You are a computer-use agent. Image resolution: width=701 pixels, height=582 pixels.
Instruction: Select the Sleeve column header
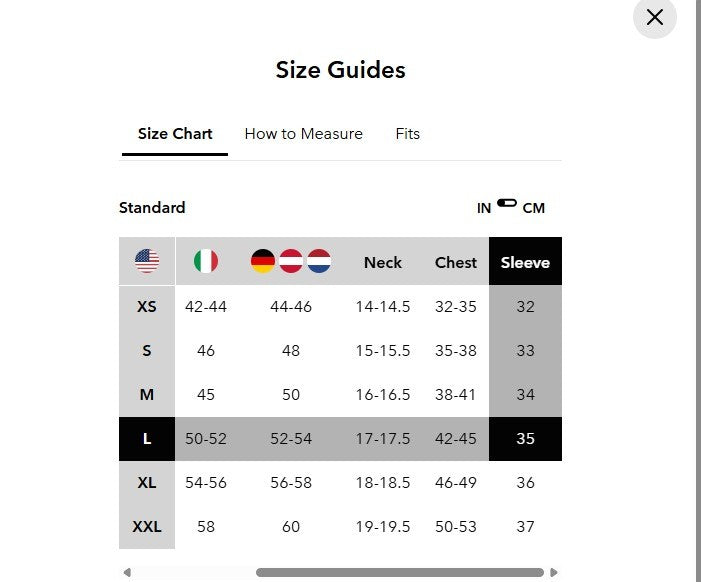pyautogui.click(x=525, y=262)
